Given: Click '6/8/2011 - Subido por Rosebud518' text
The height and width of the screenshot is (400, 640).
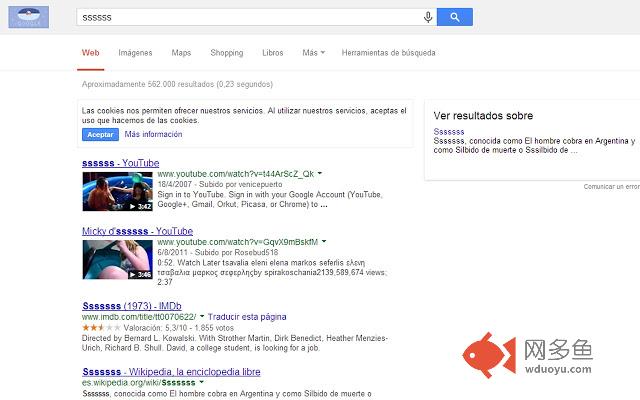Looking at the screenshot, I should pyautogui.click(x=218, y=252).
